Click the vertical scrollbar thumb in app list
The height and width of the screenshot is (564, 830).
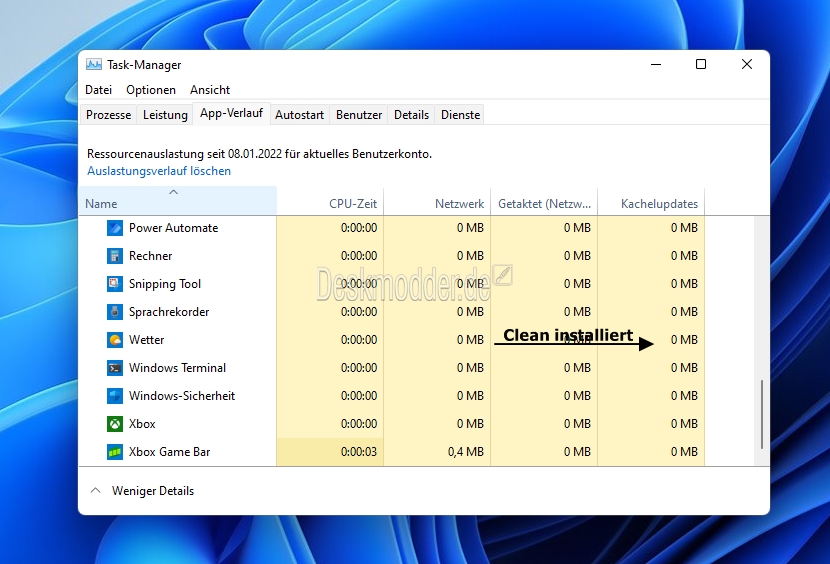(x=762, y=414)
